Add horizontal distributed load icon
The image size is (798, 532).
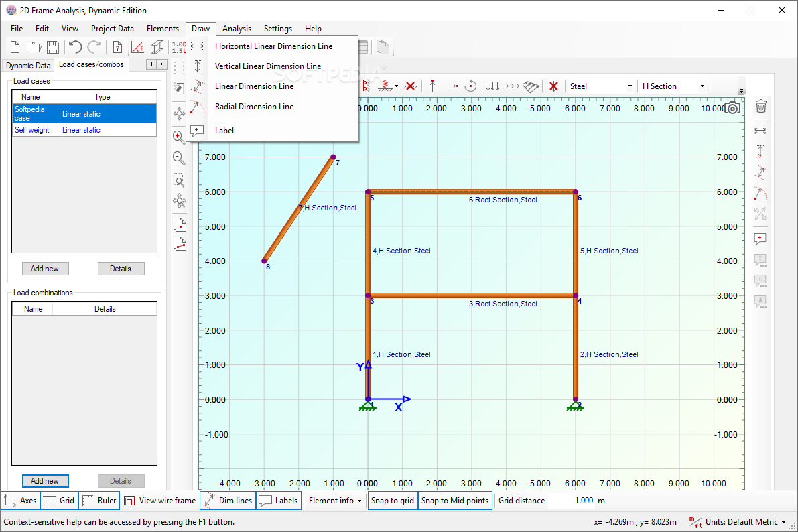tap(511, 86)
